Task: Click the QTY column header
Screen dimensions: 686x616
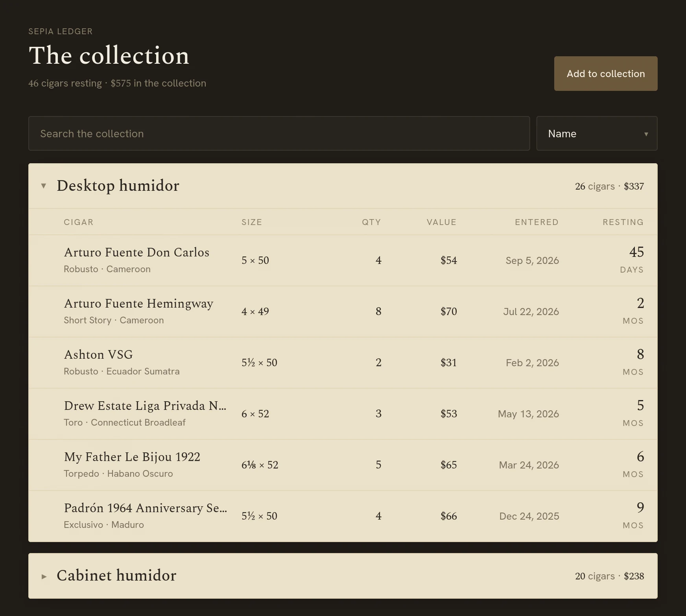Action: [x=371, y=222]
